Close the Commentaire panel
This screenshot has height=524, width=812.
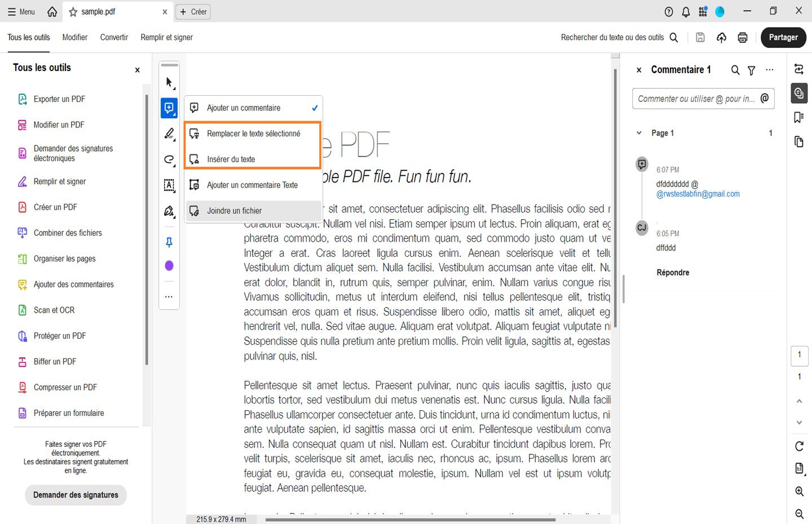639,70
